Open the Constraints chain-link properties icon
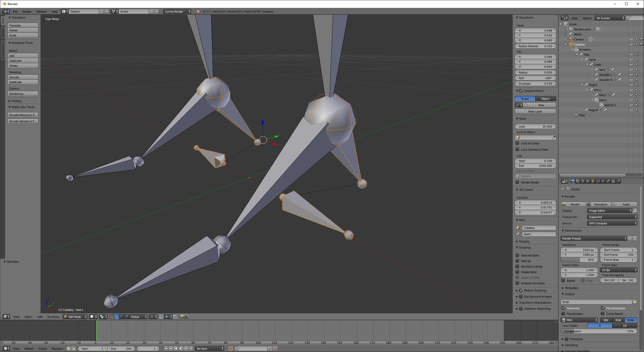This screenshot has width=644, height=352. (598, 181)
